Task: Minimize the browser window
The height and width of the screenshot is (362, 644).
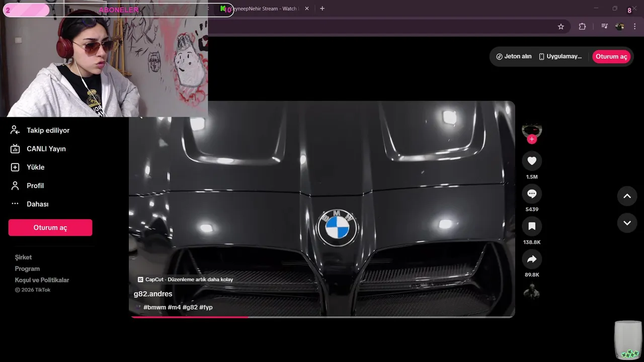Action: [x=596, y=8]
